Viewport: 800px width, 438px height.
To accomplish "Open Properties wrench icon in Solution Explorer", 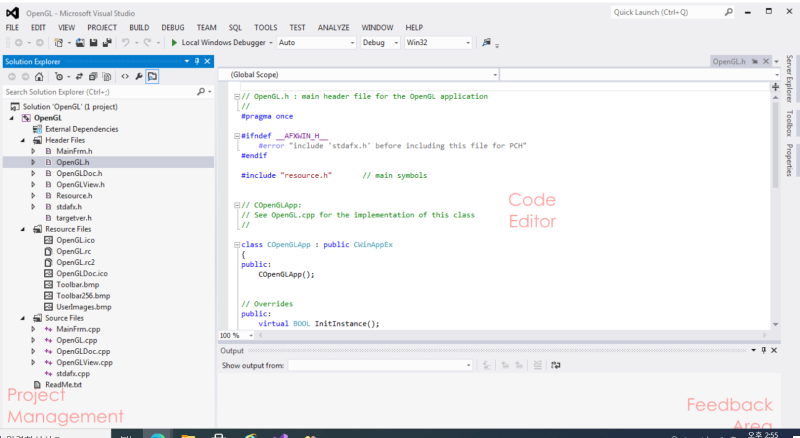I will (139, 77).
